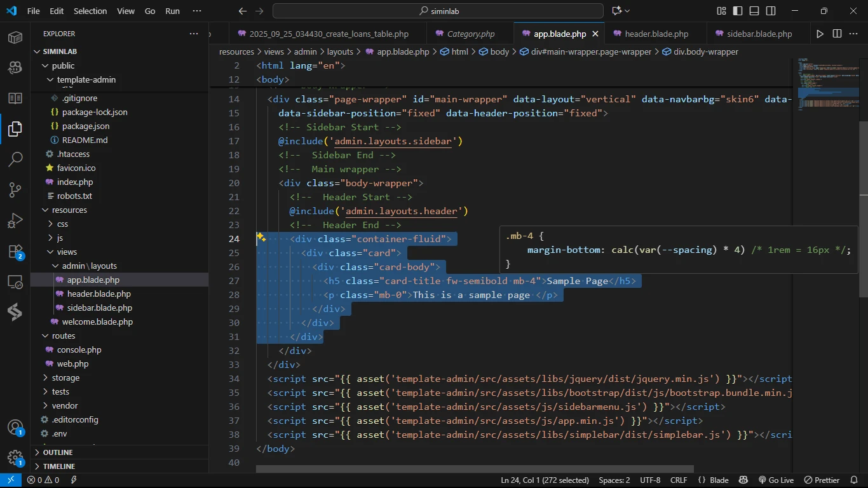
Task: Toggle the Secondary Side Bar layout button
Action: [771, 11]
